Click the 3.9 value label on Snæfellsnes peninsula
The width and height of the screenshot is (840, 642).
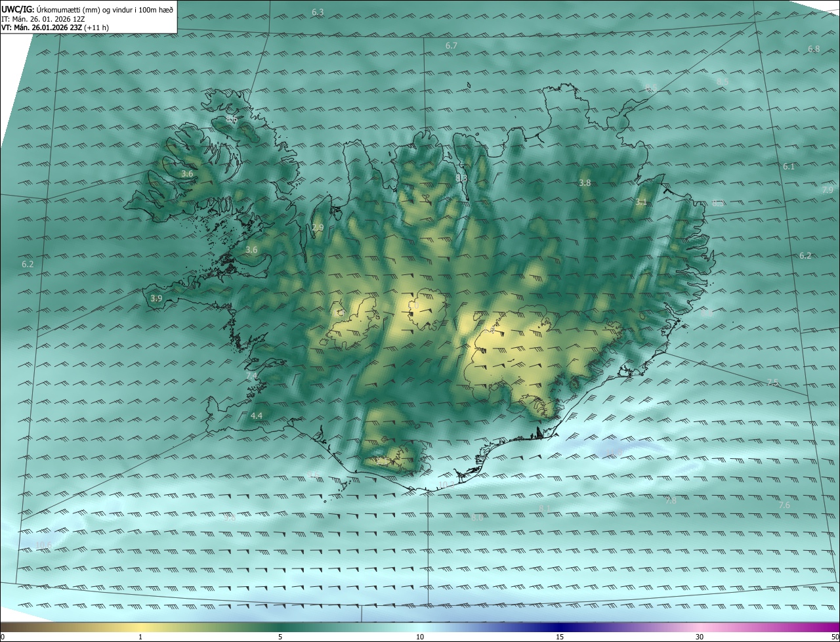point(156,299)
